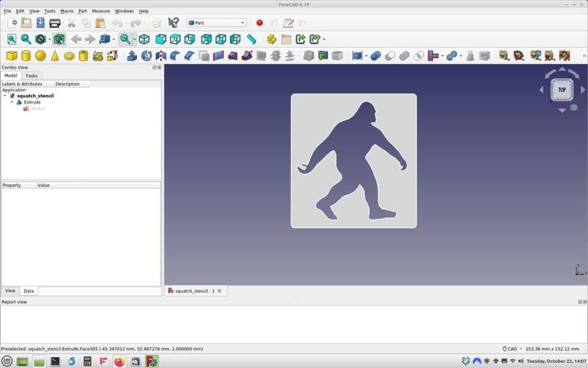Click the Fillet tool icon

tap(175, 56)
